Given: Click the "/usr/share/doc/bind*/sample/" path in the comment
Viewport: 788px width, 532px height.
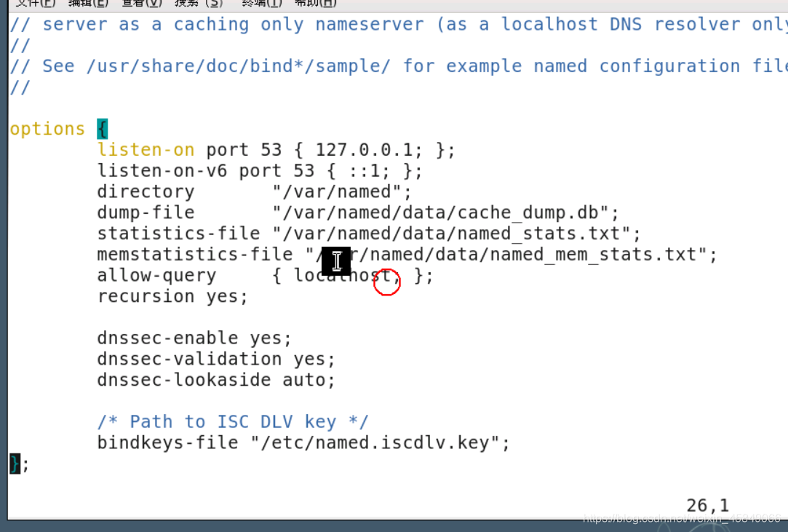Looking at the screenshot, I should point(239,66).
